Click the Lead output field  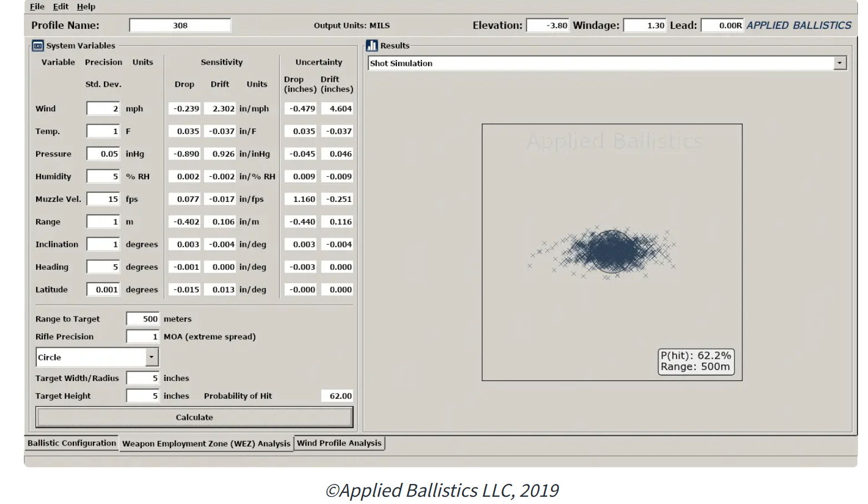(722, 26)
